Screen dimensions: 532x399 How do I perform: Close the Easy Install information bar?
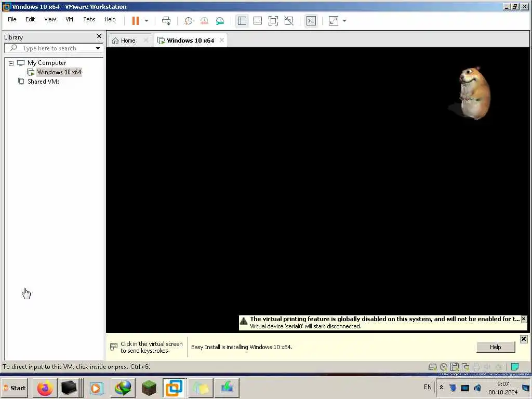click(x=524, y=339)
